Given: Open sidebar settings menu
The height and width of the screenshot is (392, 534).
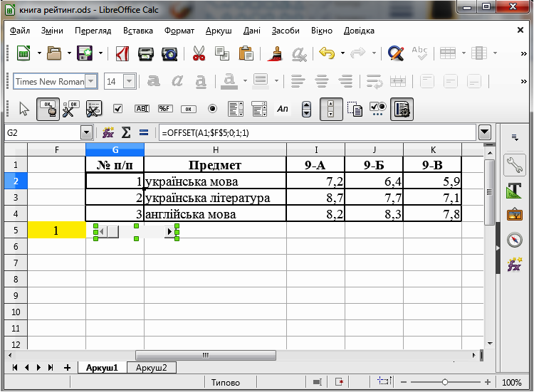Looking at the screenshot, I should tap(515, 137).
